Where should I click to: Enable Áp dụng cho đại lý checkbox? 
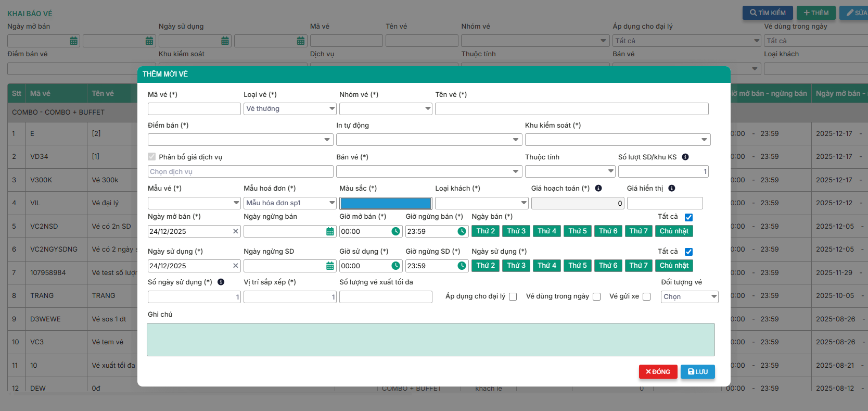pos(513,296)
